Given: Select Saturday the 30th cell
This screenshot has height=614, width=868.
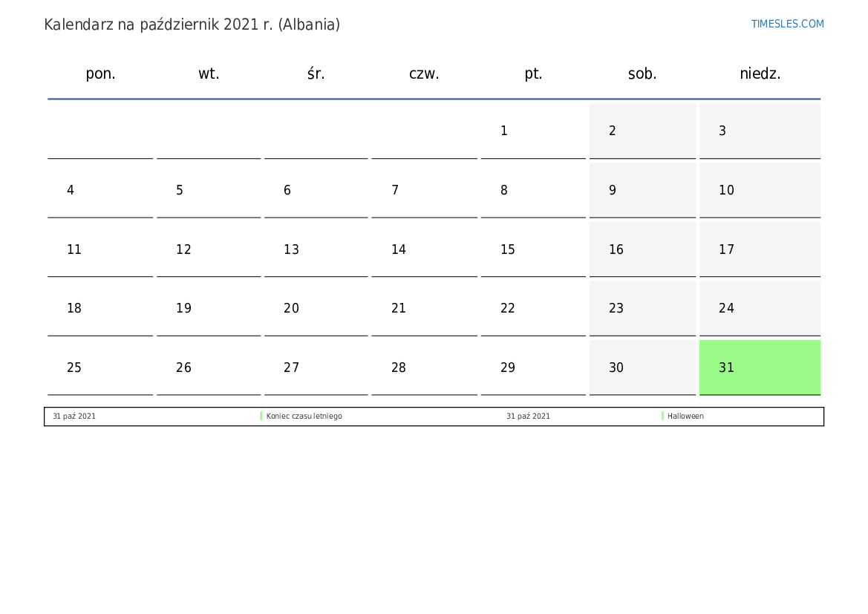Looking at the screenshot, I should [x=642, y=368].
